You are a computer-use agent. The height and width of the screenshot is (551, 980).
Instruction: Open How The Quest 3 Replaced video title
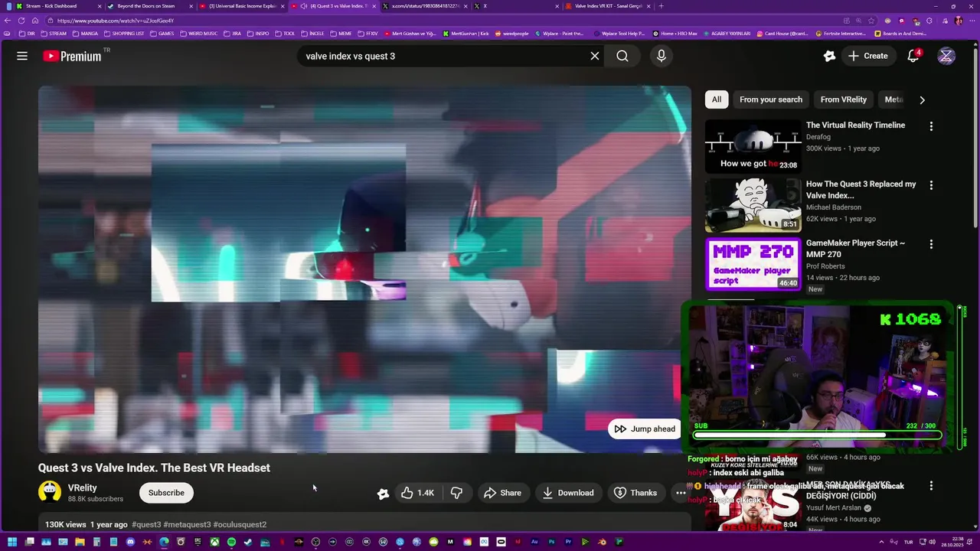(x=861, y=190)
